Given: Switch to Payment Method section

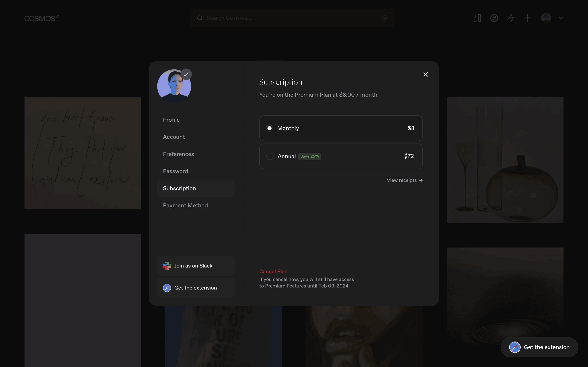Looking at the screenshot, I should click(x=185, y=206).
